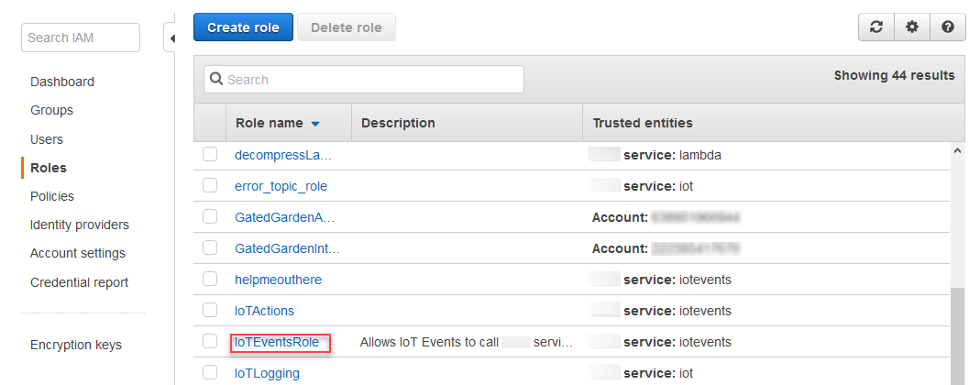Screen dimensions: 980x385
Task: Check the box next to helpmeouthere
Action: coord(210,280)
